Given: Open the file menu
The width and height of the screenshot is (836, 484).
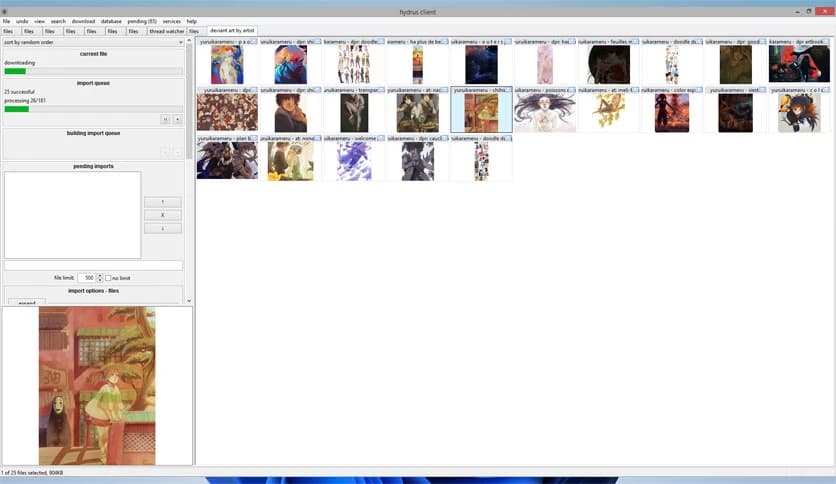Looking at the screenshot, I should tap(6, 21).
